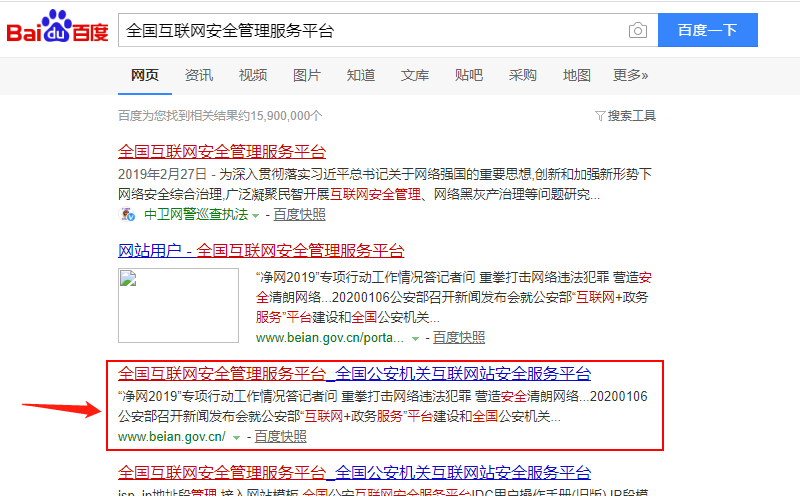Go to the 贴吧 tab

pos(469,76)
